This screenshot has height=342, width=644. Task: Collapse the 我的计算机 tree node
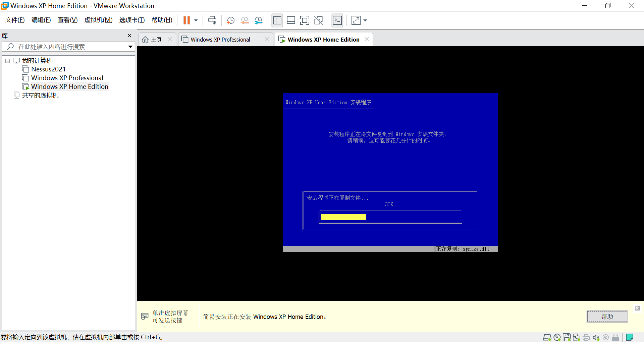tap(7, 61)
